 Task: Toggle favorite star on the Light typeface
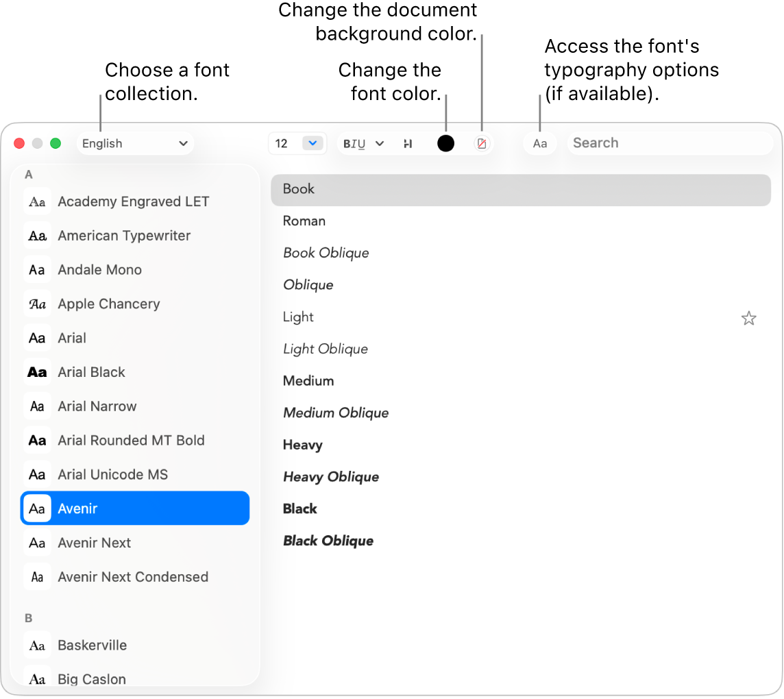pyautogui.click(x=748, y=318)
